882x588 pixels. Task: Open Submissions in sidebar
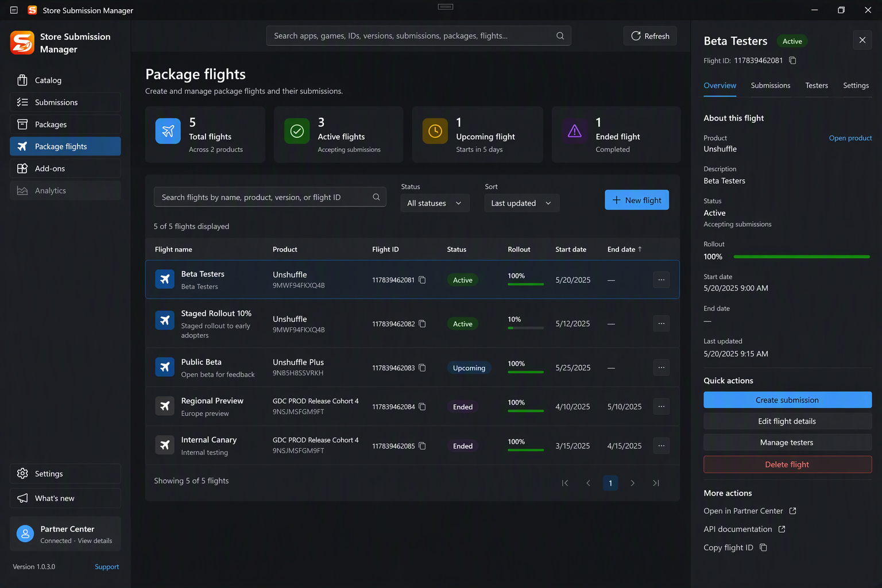65,102
